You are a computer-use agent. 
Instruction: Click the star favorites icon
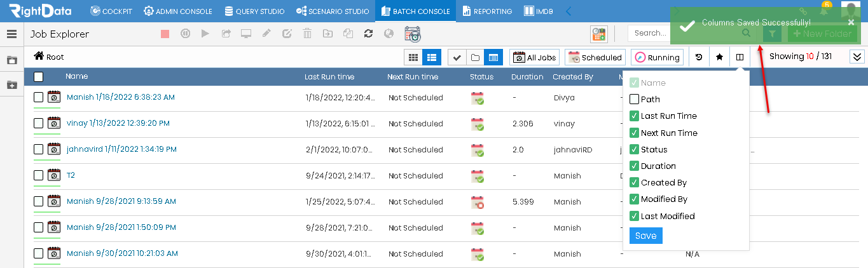(719, 57)
